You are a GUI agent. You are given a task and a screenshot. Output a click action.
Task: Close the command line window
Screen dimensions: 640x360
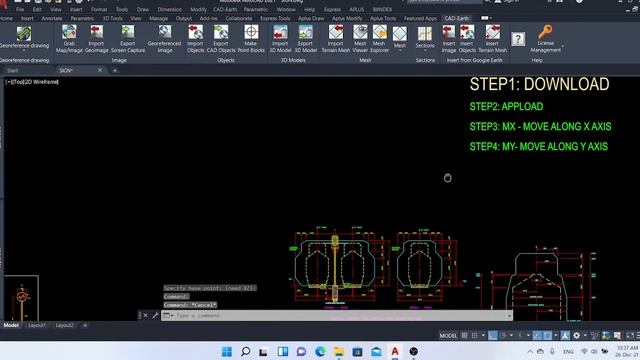[145, 315]
